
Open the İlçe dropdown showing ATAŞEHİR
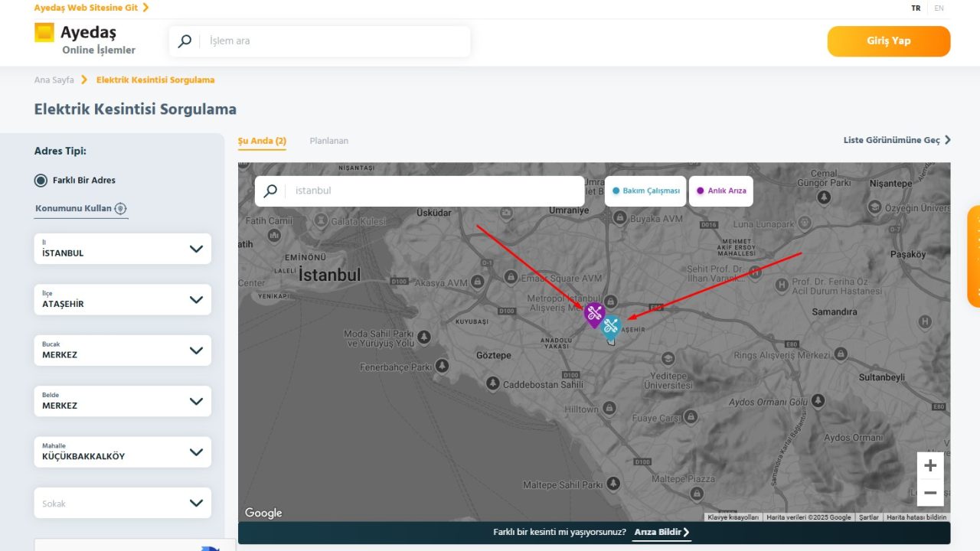[x=122, y=300]
